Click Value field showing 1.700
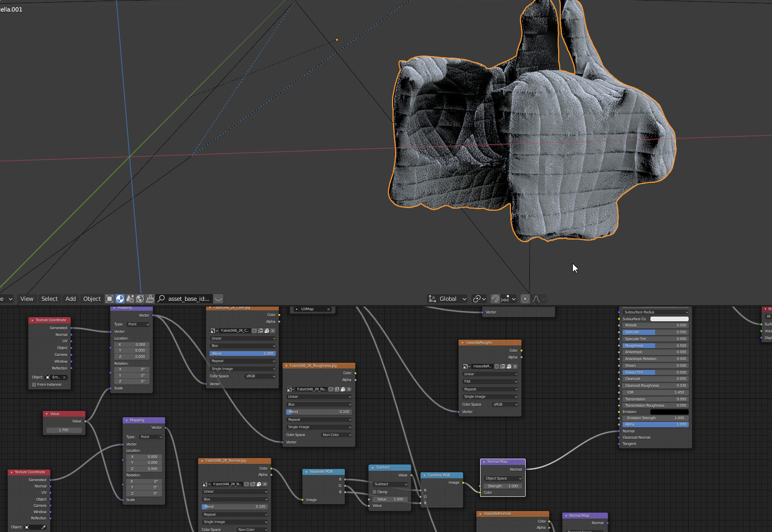The image size is (772, 532). pos(63,430)
